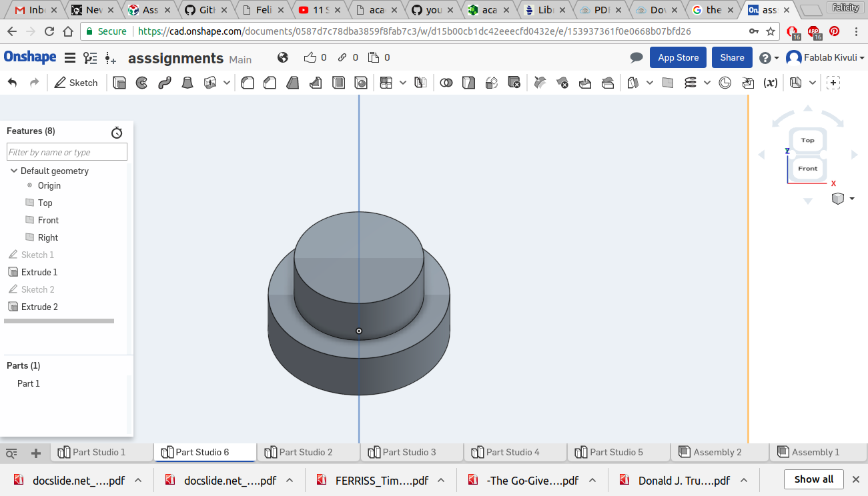Viewport: 868px width, 496px height.
Task: Open the Fablab Kivuli account menu
Action: 825,58
